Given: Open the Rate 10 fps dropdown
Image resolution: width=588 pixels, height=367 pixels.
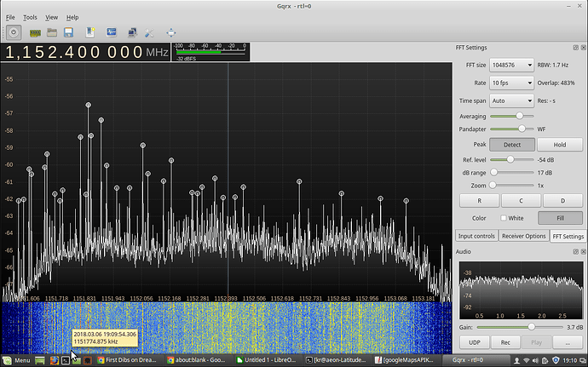Looking at the screenshot, I should [511, 83].
